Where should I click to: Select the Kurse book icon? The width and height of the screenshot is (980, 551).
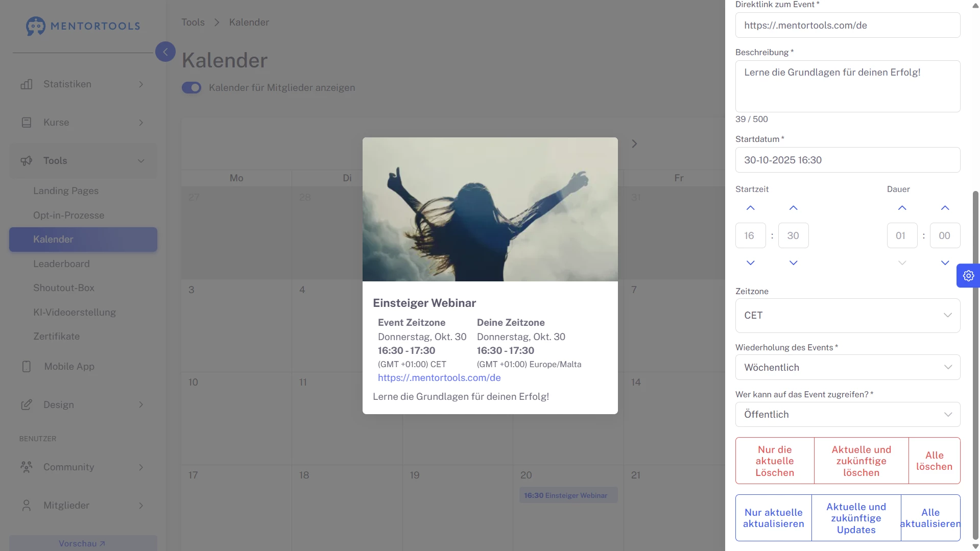click(26, 122)
